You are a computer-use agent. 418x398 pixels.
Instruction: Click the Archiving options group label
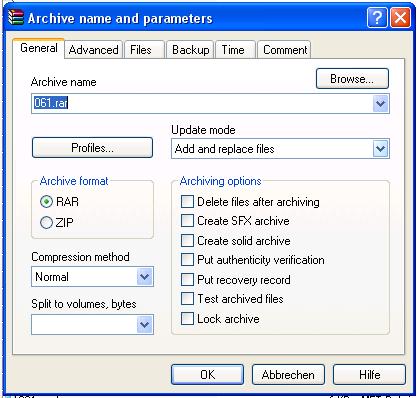point(220,181)
